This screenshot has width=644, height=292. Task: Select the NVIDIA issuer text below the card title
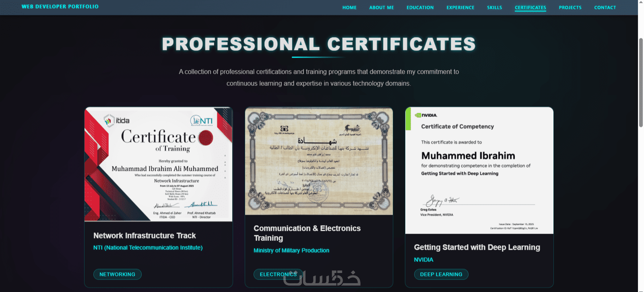[423, 260]
